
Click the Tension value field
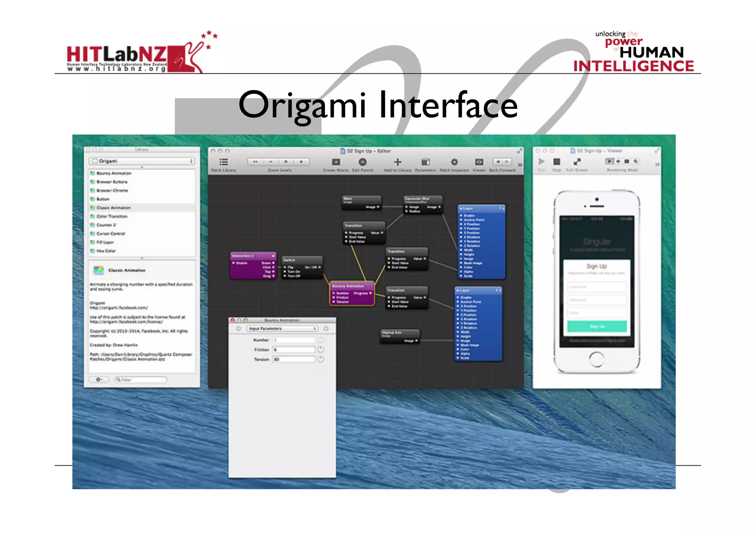point(294,359)
